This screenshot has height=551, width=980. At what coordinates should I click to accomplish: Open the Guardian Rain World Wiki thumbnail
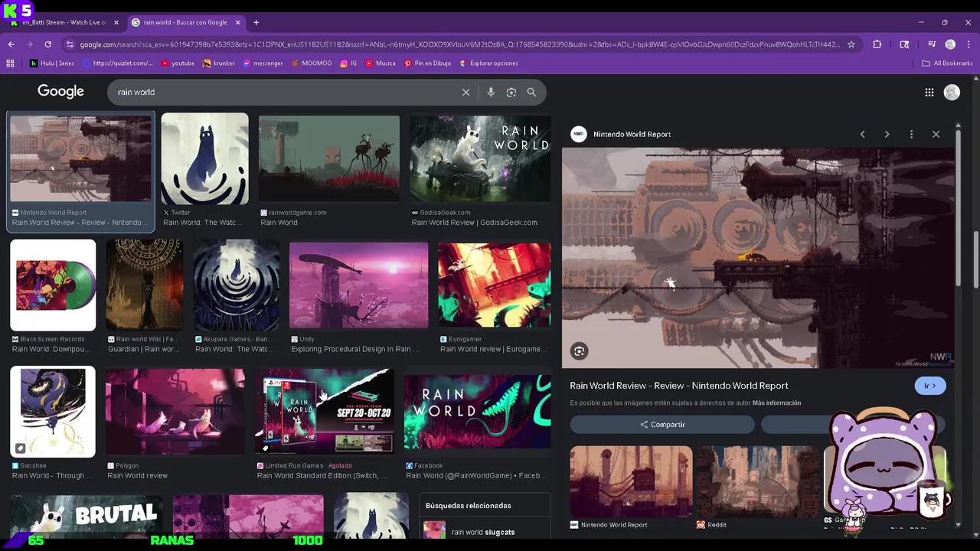pos(144,285)
